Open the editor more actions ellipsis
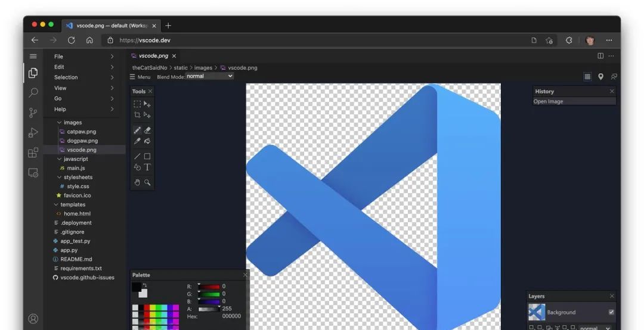 pos(611,56)
